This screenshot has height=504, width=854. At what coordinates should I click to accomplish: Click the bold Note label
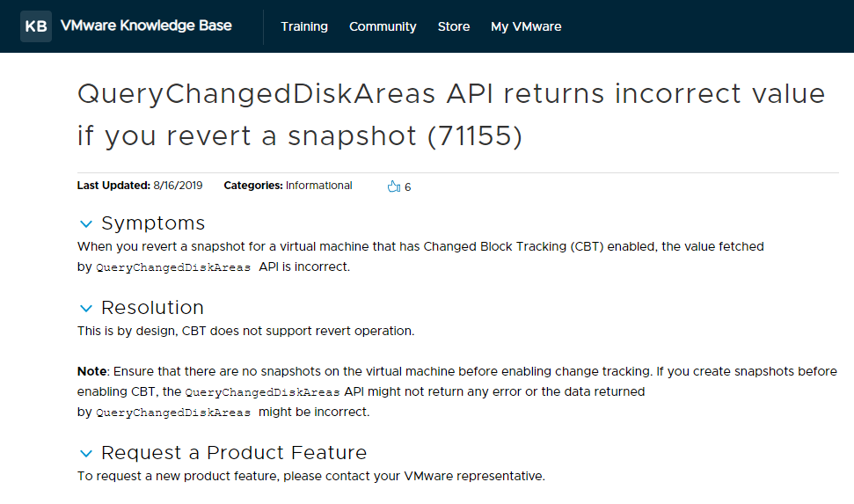[91, 371]
